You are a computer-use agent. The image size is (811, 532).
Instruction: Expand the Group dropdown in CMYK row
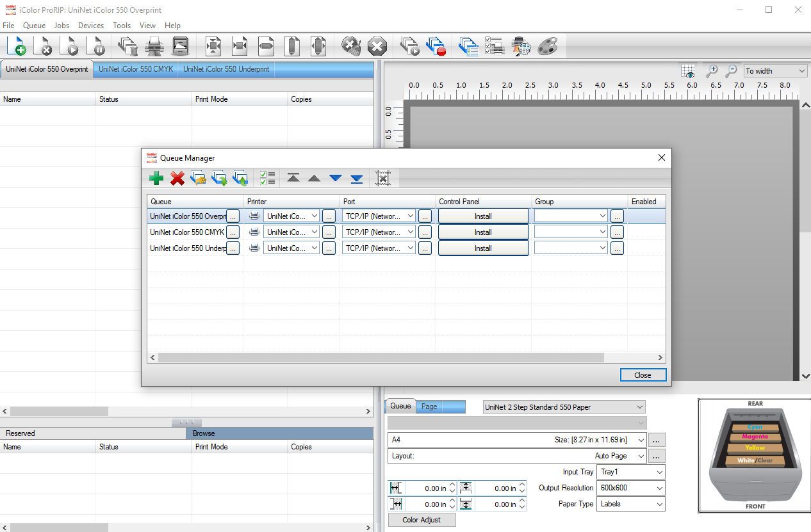[x=602, y=232]
